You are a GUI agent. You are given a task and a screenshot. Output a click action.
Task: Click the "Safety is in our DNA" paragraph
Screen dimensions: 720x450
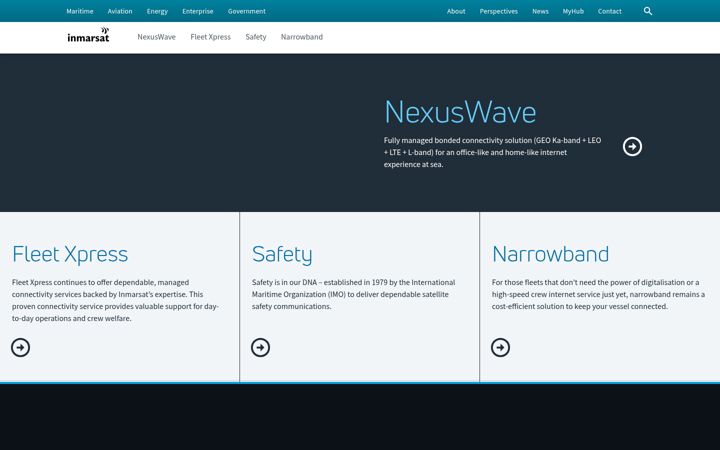354,294
